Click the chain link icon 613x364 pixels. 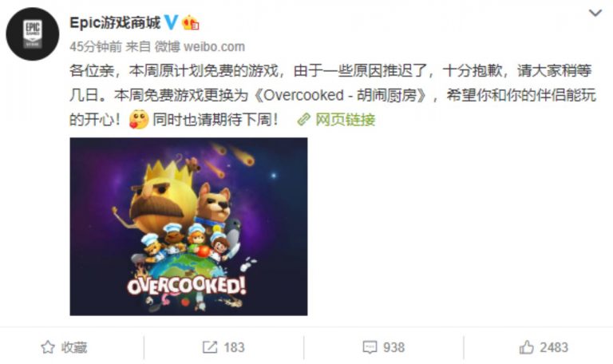point(304,119)
